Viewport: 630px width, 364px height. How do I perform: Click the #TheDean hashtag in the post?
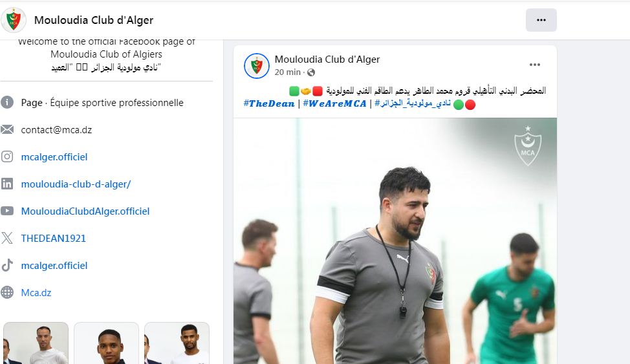pyautogui.click(x=269, y=103)
